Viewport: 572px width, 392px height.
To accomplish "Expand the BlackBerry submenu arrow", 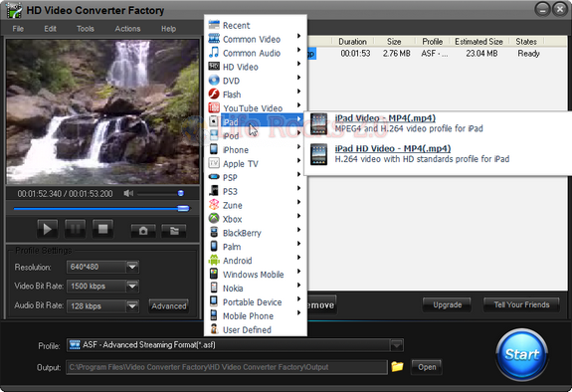I will pos(298,230).
